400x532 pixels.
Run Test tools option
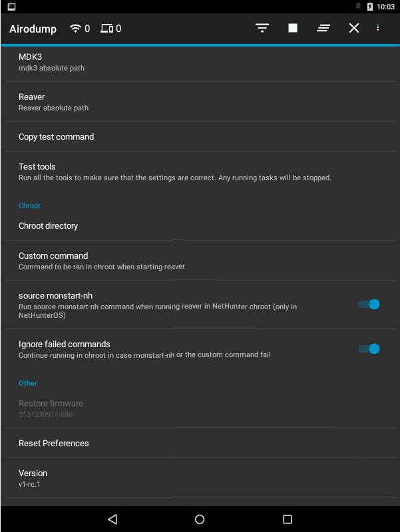[x=200, y=172]
